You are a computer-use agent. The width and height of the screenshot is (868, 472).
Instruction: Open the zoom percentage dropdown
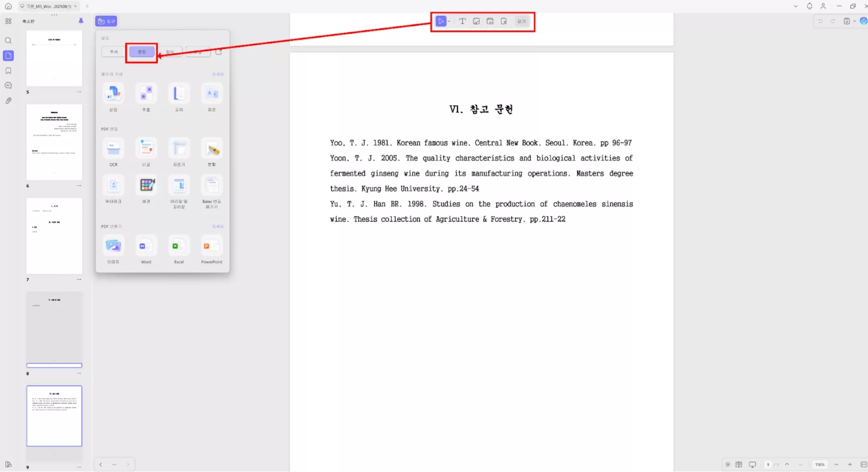(x=820, y=464)
